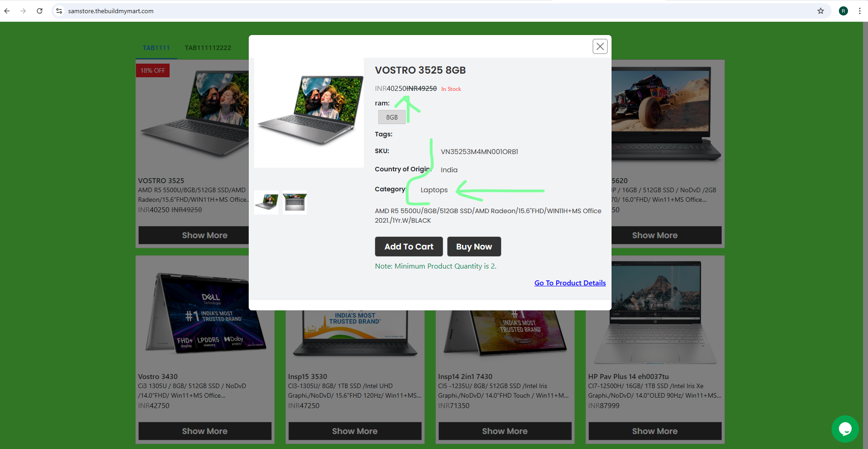Click Show More under Vostro 3430
868x449 pixels.
tap(205, 431)
